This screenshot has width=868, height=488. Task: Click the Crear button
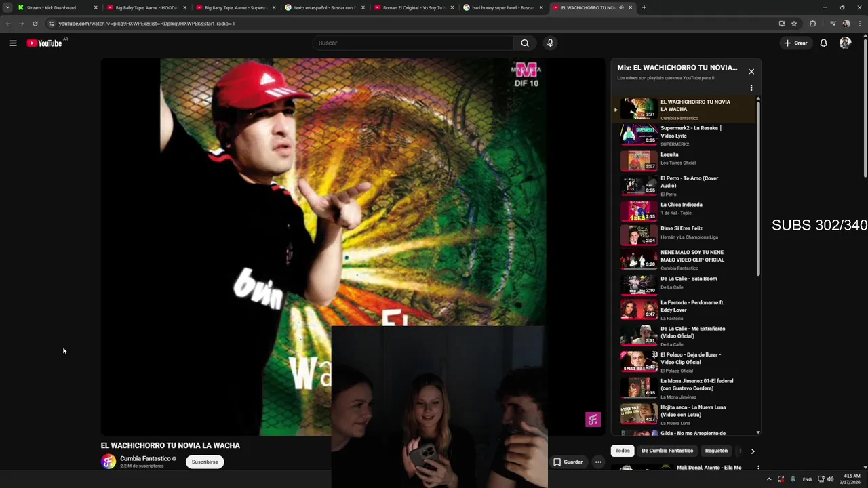tap(795, 43)
